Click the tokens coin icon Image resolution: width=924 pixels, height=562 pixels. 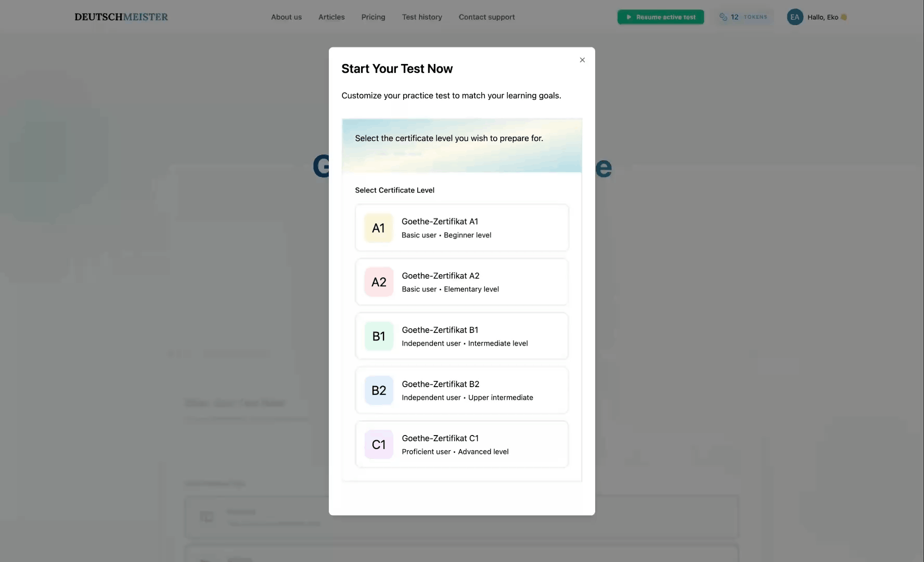click(x=723, y=17)
